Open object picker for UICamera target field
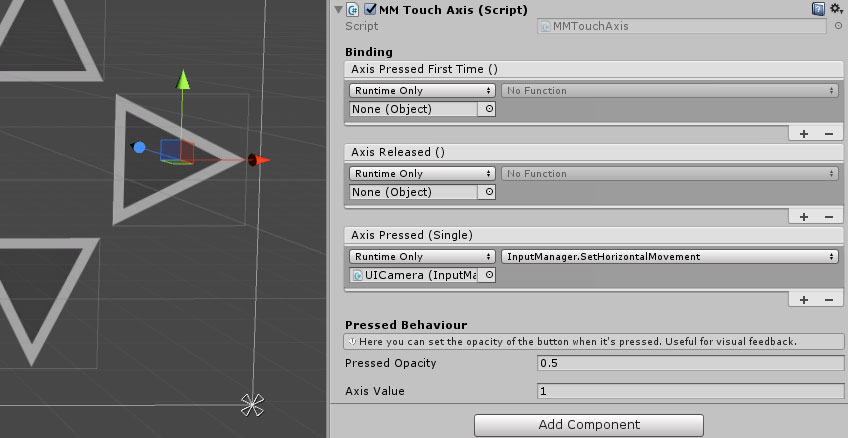This screenshot has height=438, width=848. [x=488, y=275]
